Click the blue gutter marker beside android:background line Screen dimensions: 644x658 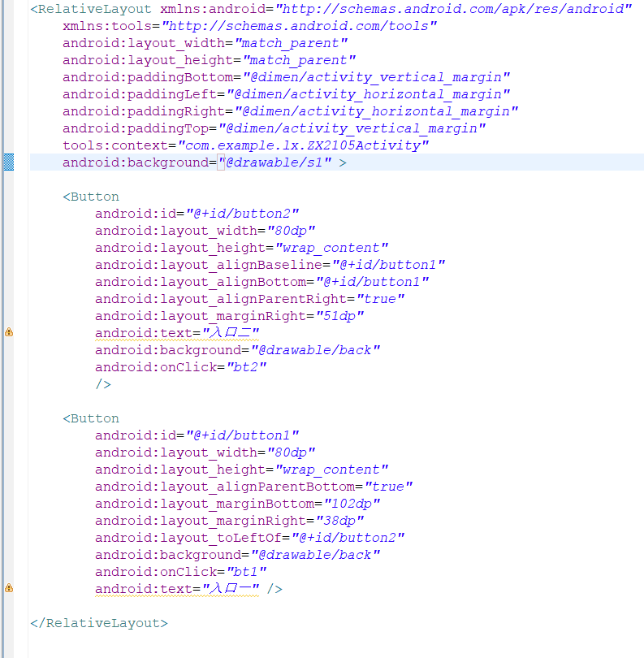click(9, 162)
